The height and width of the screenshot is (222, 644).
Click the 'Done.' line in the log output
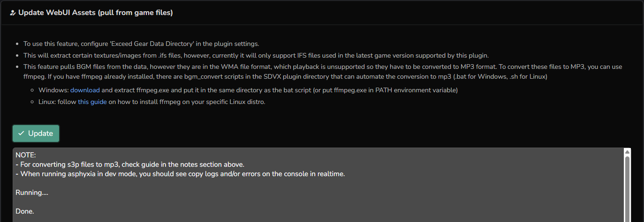point(25,211)
